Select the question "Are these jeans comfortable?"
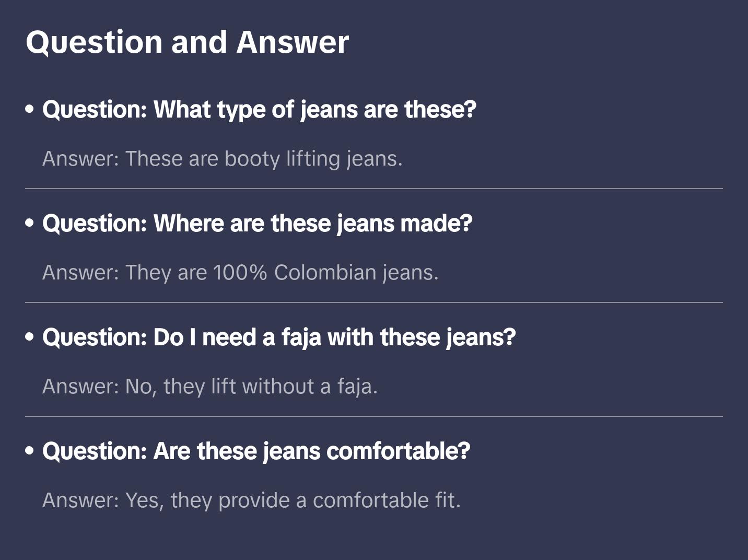 tap(256, 451)
